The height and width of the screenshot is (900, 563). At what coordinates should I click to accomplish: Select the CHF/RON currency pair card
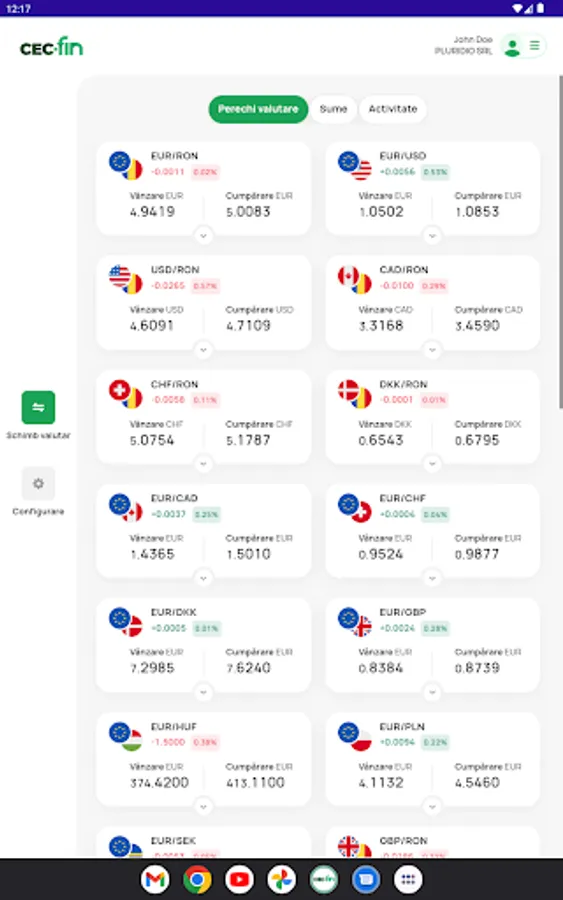pos(203,417)
